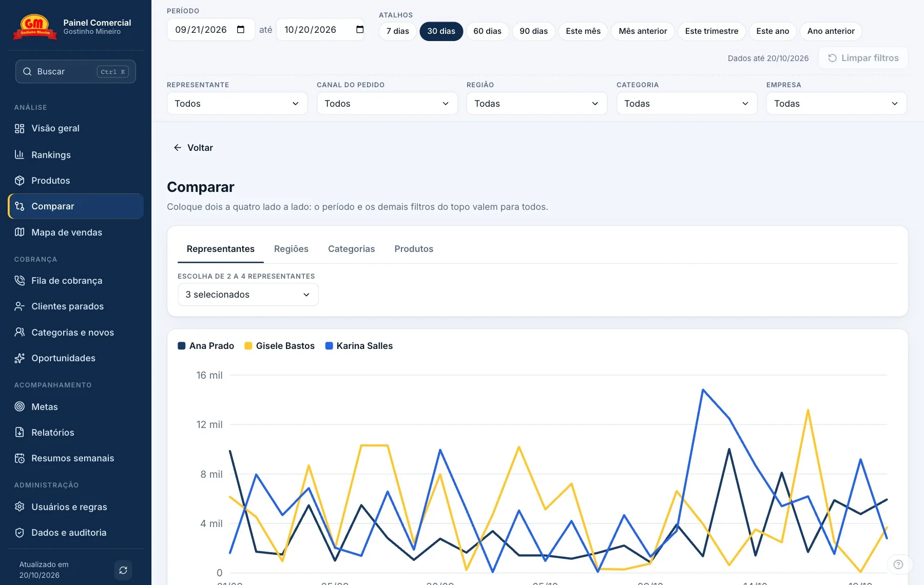Open the Clientes parados person icon
924x585 pixels.
pyautogui.click(x=20, y=306)
